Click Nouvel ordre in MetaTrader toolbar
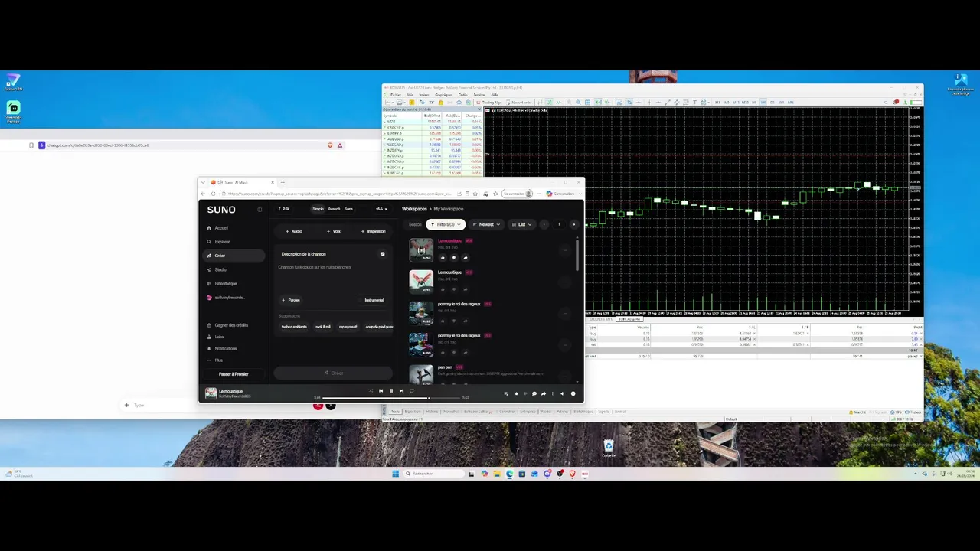980x551 pixels. point(520,103)
